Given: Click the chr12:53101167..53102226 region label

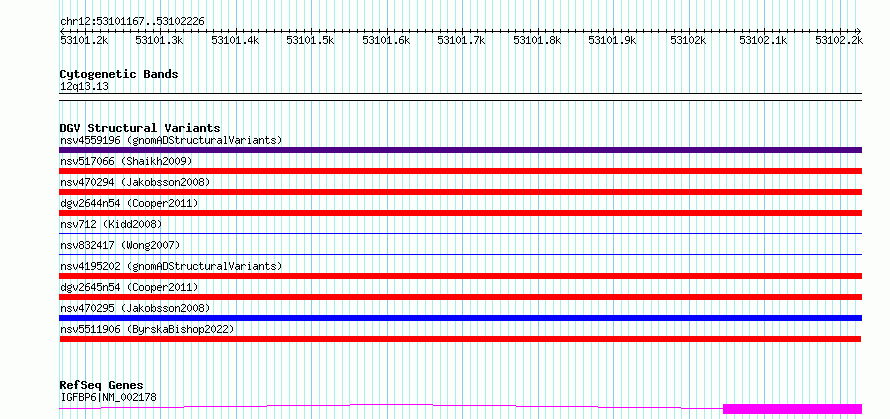Looking at the screenshot, I should pos(132,22).
